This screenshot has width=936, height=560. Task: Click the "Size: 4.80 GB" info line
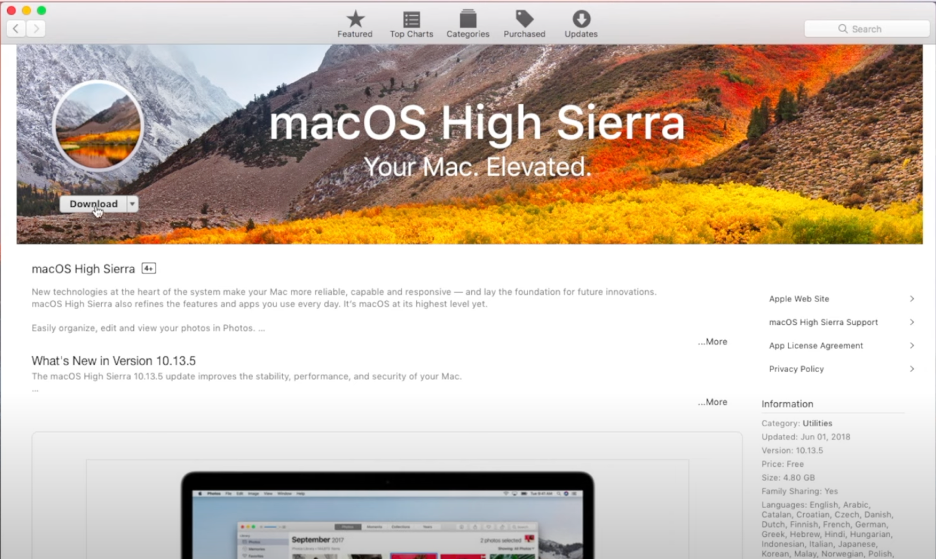(788, 478)
